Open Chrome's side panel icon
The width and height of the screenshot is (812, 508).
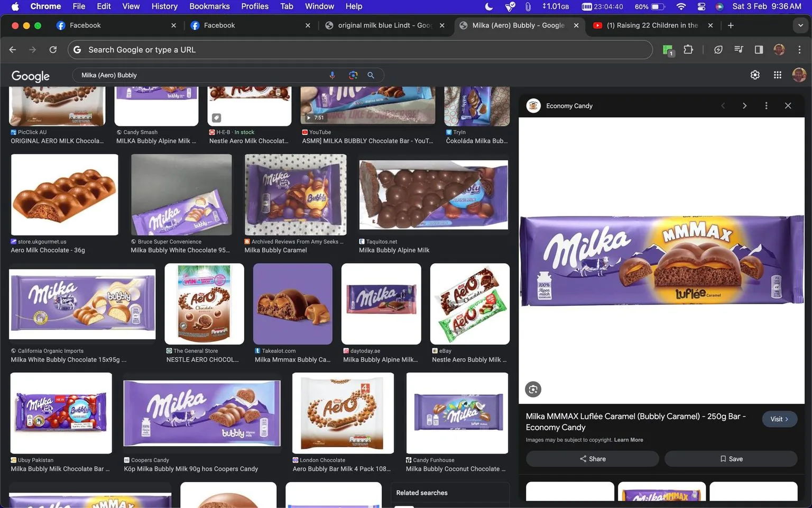point(759,49)
